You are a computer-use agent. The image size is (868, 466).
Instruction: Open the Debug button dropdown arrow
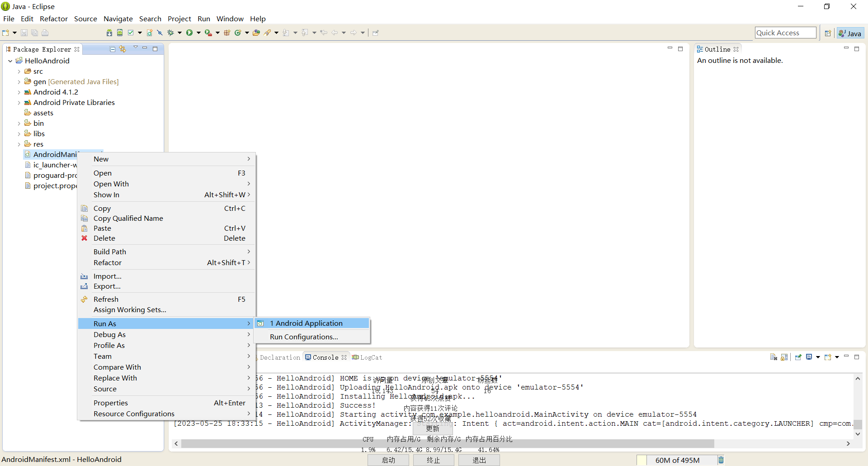pyautogui.click(x=179, y=33)
